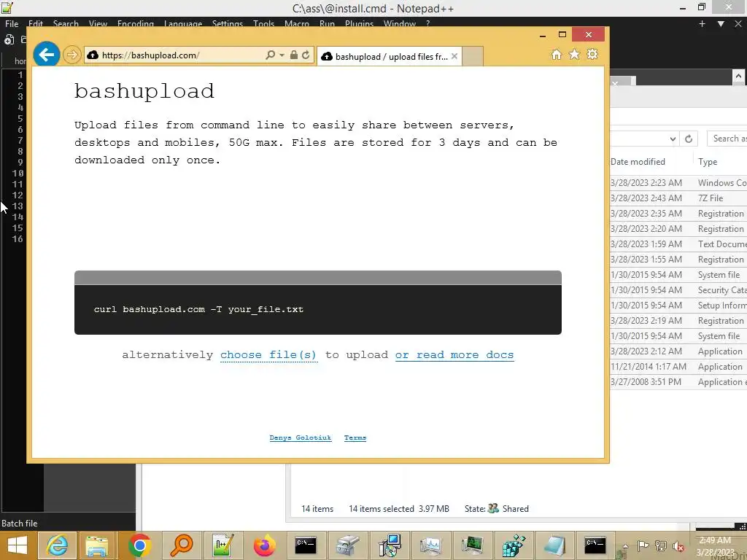The height and width of the screenshot is (560, 747).
Task: Open the performance monitor taskbar icon
Action: point(430,545)
